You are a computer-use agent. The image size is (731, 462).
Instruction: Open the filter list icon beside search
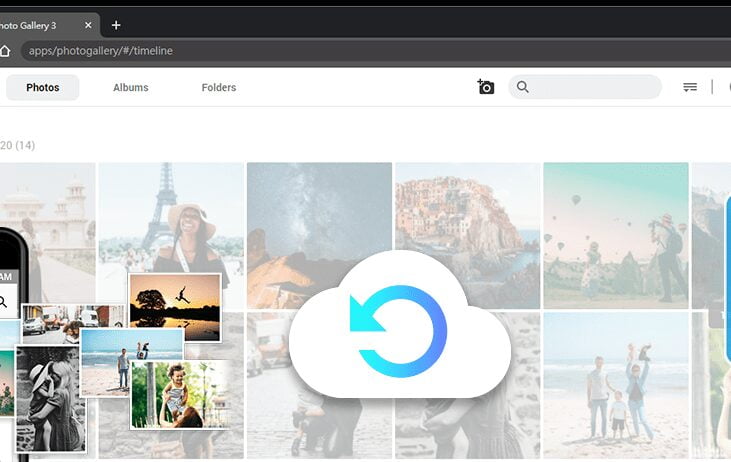[x=690, y=87]
